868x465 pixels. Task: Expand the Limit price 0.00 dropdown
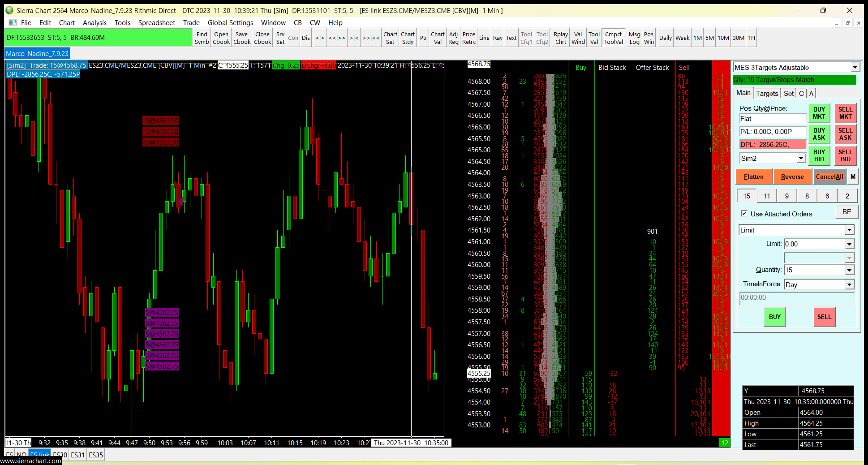(x=849, y=244)
